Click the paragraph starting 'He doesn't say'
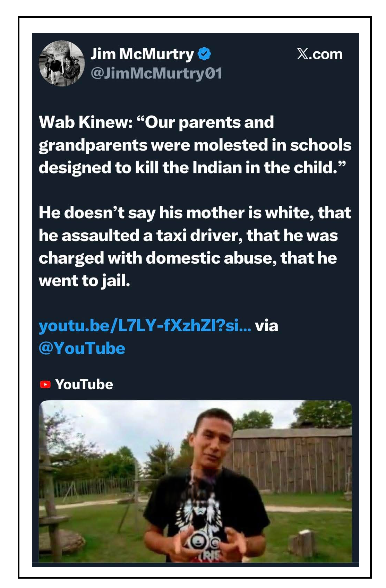This screenshot has height=588, width=386. coord(195,247)
